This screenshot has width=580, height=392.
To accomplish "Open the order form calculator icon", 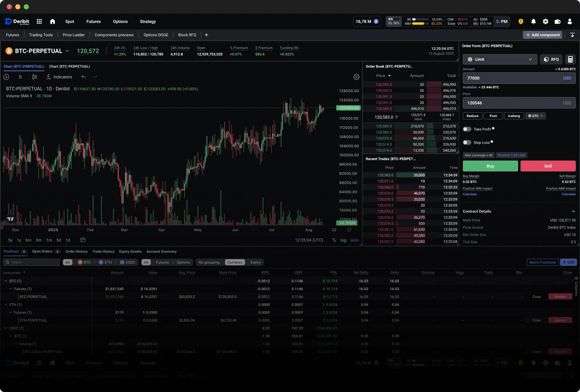I will click(570, 59).
